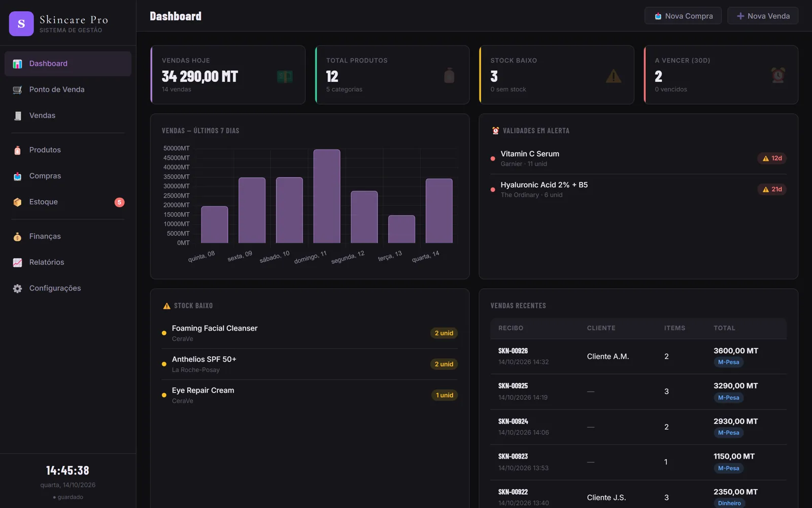
Task: Click the Dashboard chart icon in sidebar
Action: tap(17, 64)
